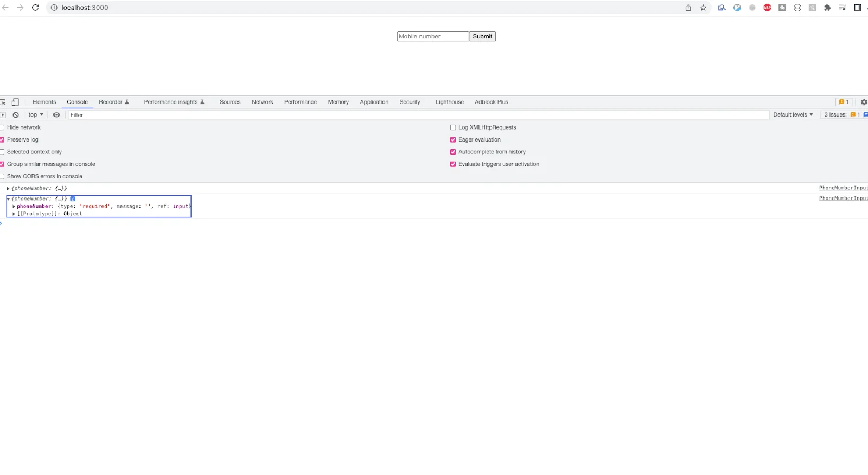Activate the inspect element picker

coord(3,102)
